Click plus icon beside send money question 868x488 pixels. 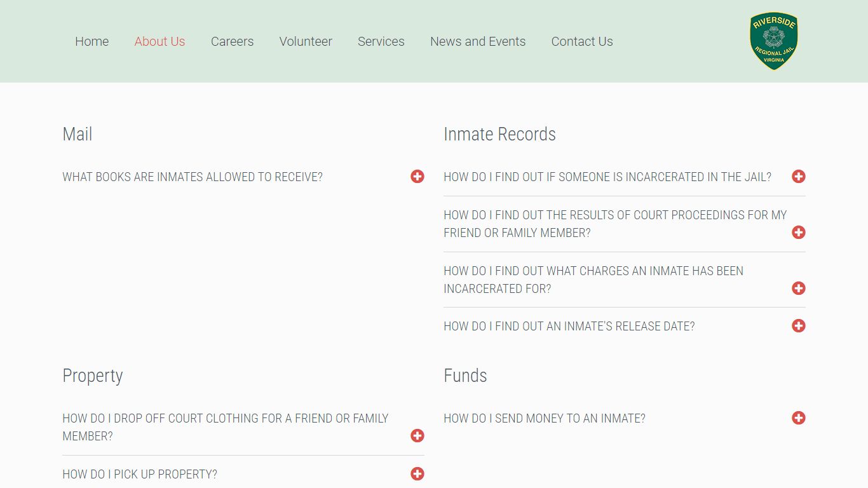[x=799, y=418]
